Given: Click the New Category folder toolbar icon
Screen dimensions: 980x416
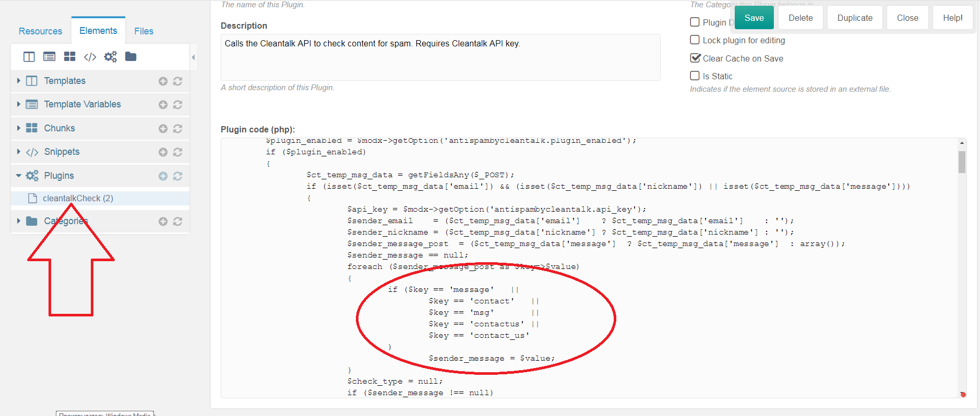Looking at the screenshot, I should coord(131,56).
